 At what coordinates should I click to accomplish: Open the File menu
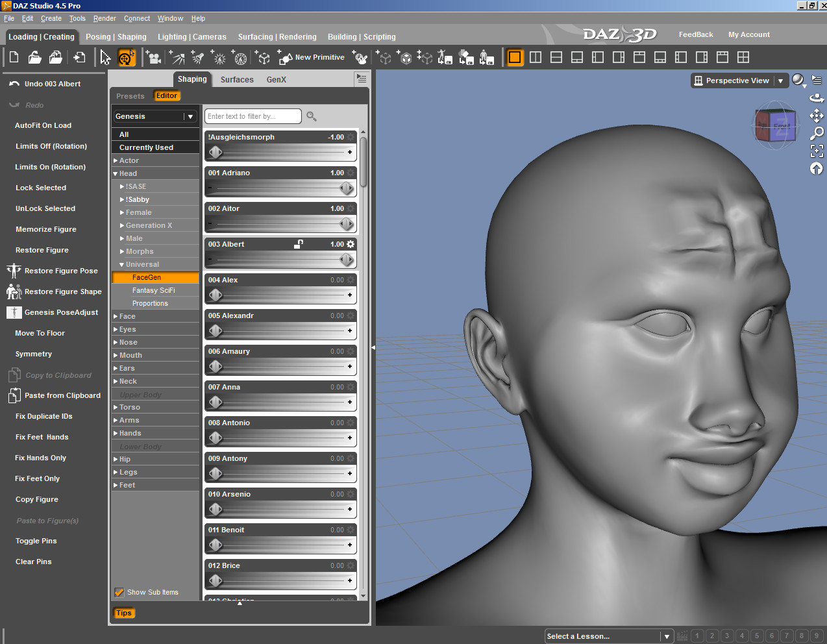coord(9,18)
